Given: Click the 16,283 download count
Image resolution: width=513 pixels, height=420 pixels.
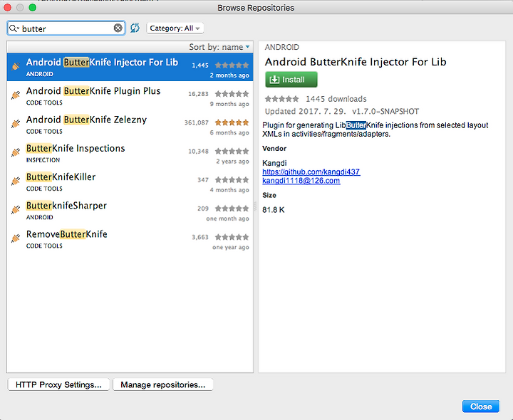Looking at the screenshot, I should click(x=198, y=94).
